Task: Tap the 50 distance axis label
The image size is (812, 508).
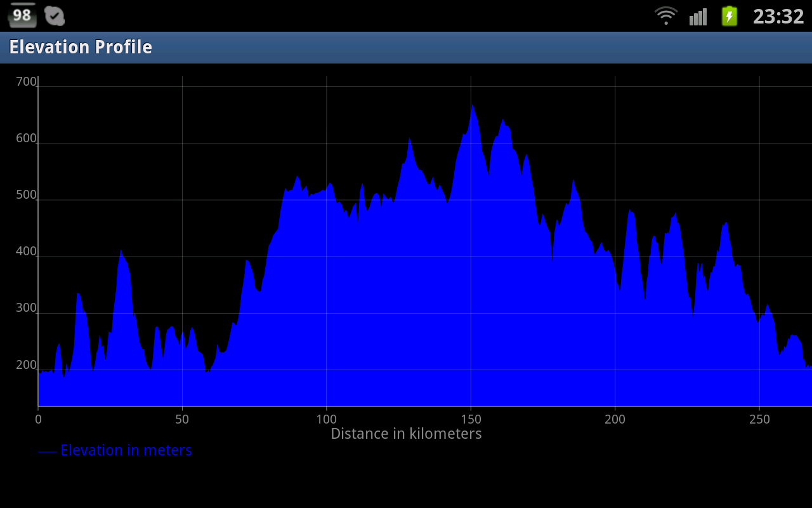Action: point(182,419)
